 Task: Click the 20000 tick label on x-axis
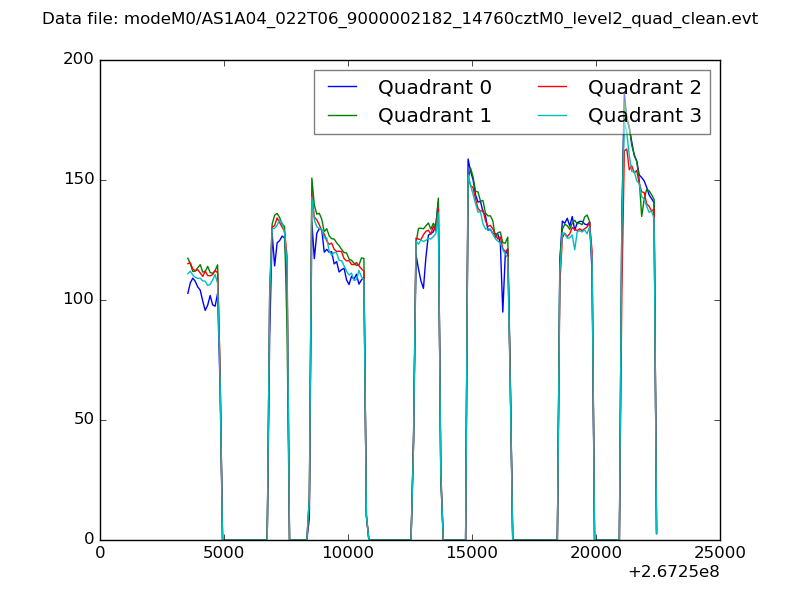tap(596, 552)
